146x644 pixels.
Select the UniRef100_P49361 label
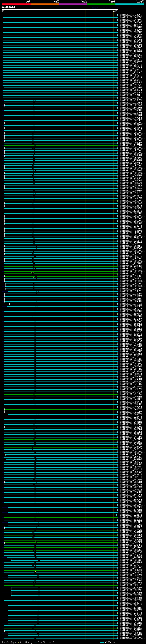point(131,37)
